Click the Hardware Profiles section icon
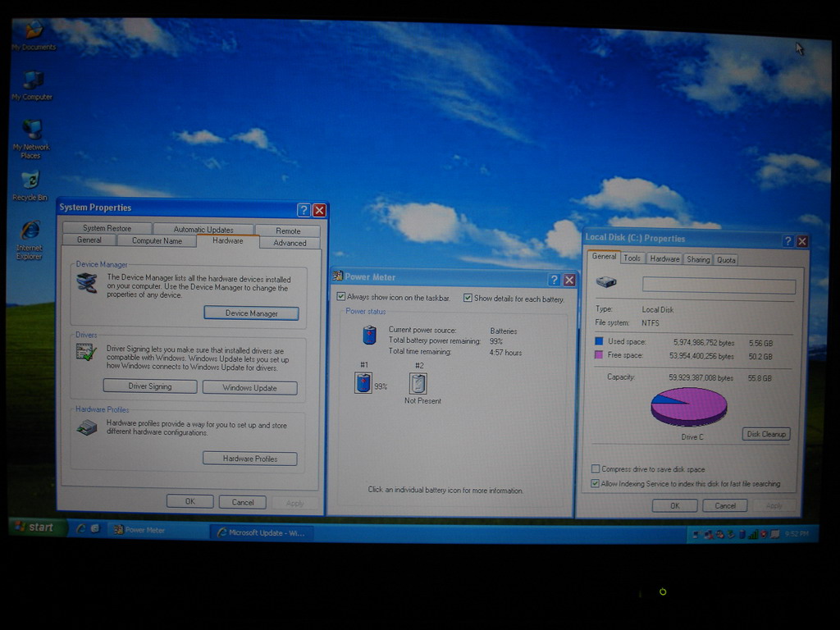The width and height of the screenshot is (840, 630). 87,427
